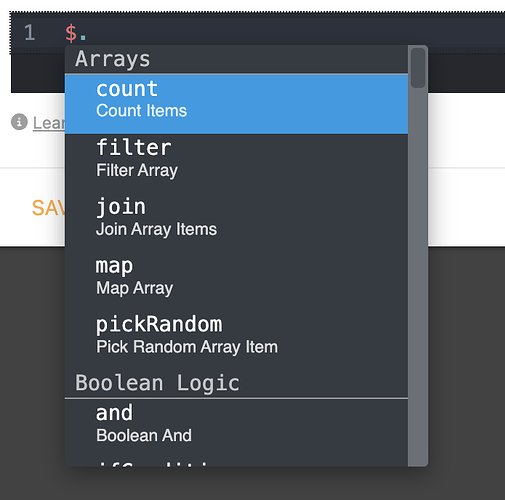The image size is (505, 500).
Task: Choose pickRandom Pick Random Array Item
Action: coord(236,340)
